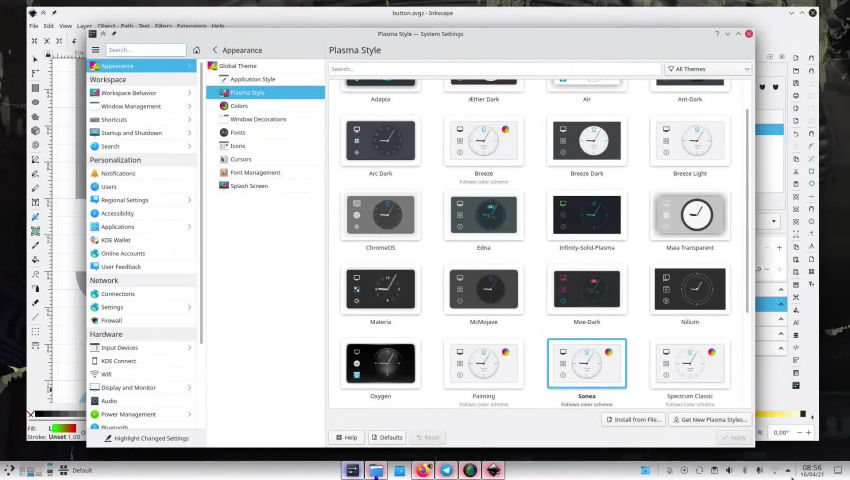Open Window Decorations page
Viewport: 850px width, 480px height.
pos(266,119)
